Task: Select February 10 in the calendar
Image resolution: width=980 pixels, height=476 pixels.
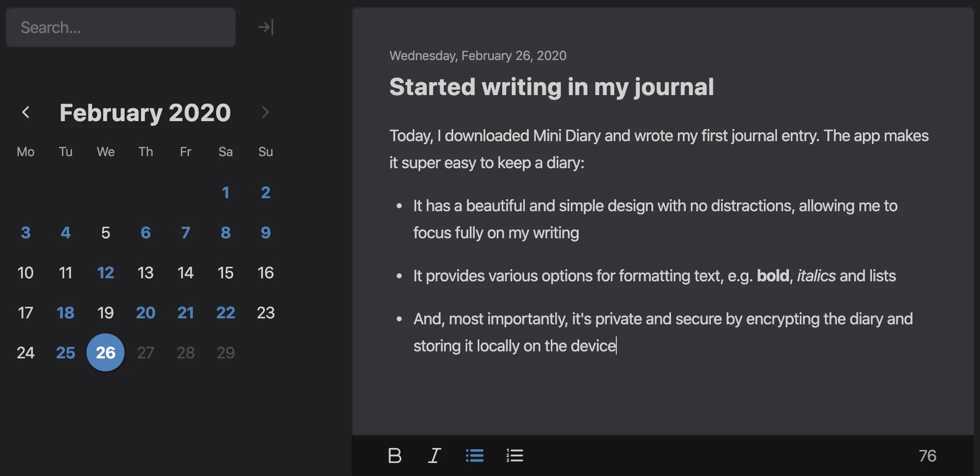Action: (x=26, y=272)
